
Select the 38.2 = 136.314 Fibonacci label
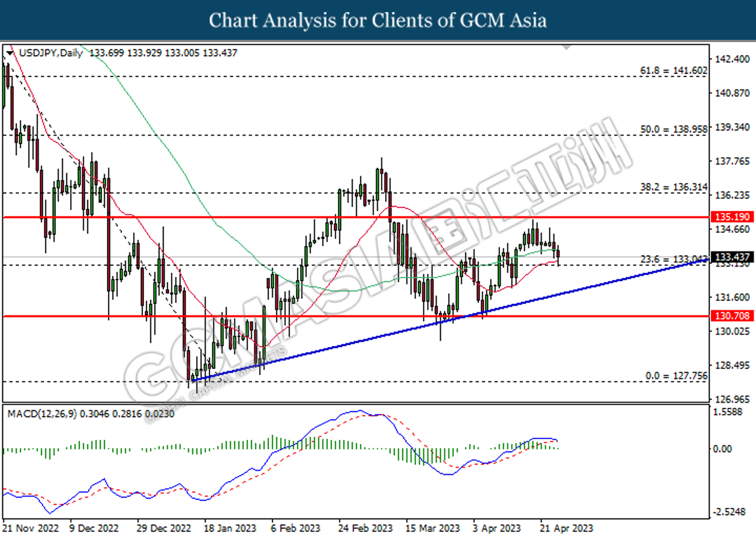pos(674,187)
